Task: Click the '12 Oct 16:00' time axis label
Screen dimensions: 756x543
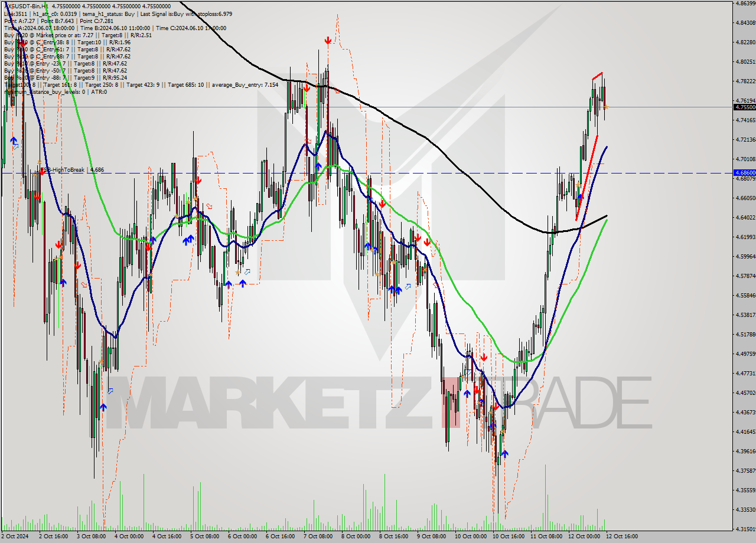Action: pyautogui.click(x=623, y=537)
